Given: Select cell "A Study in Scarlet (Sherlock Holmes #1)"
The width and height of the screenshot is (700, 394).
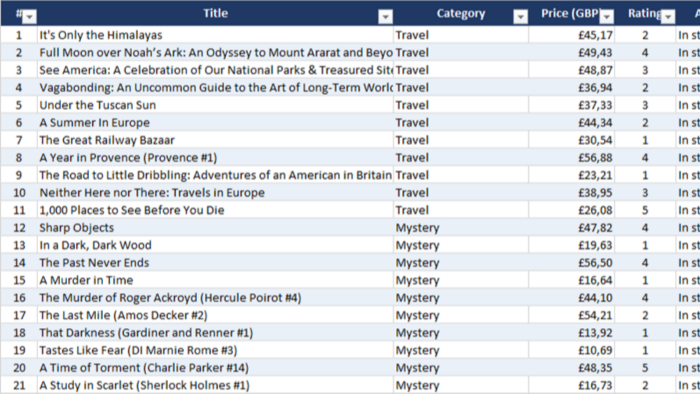Looking at the screenshot, I should click(x=215, y=385).
